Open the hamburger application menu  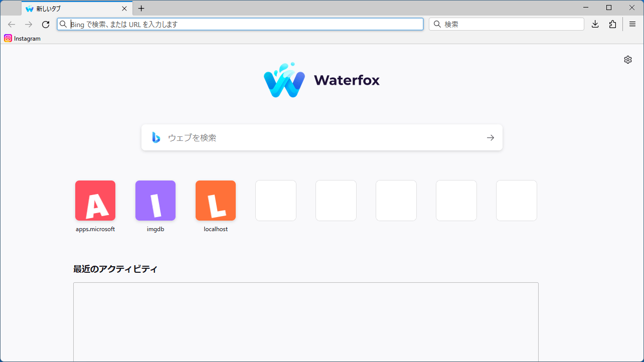(x=632, y=24)
